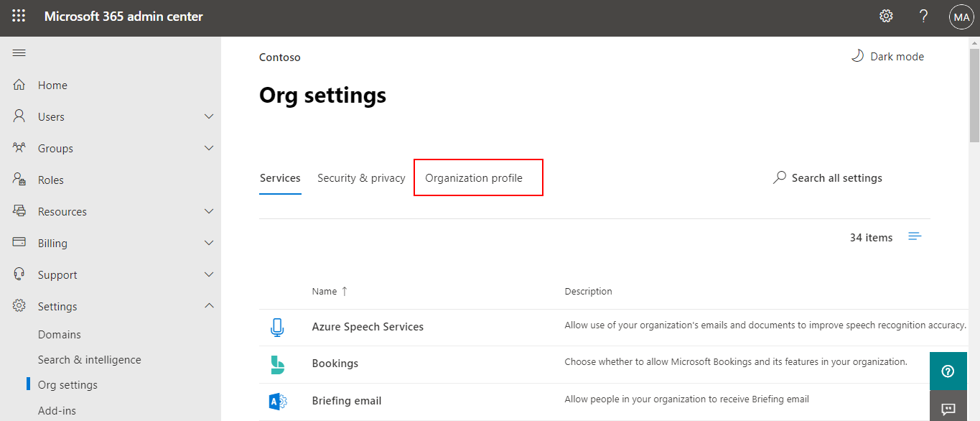980x421 pixels.
Task: Open the Security & privacy tab
Action: point(360,177)
